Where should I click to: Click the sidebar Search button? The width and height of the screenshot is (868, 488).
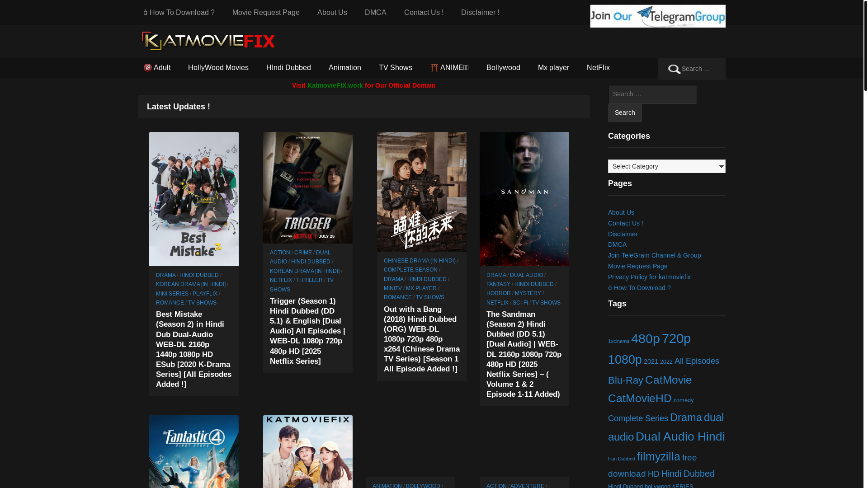coord(625,113)
